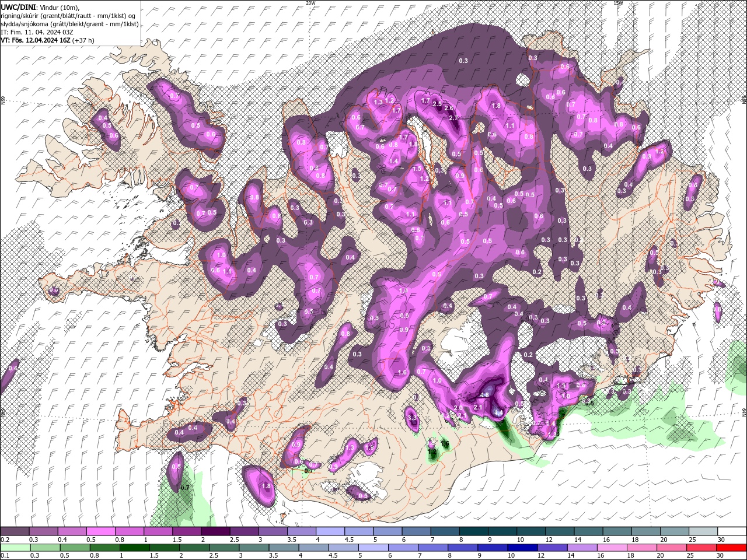The width and height of the screenshot is (747, 560).
Task: Click the '15W' longitude label
Action: pos(618,3)
